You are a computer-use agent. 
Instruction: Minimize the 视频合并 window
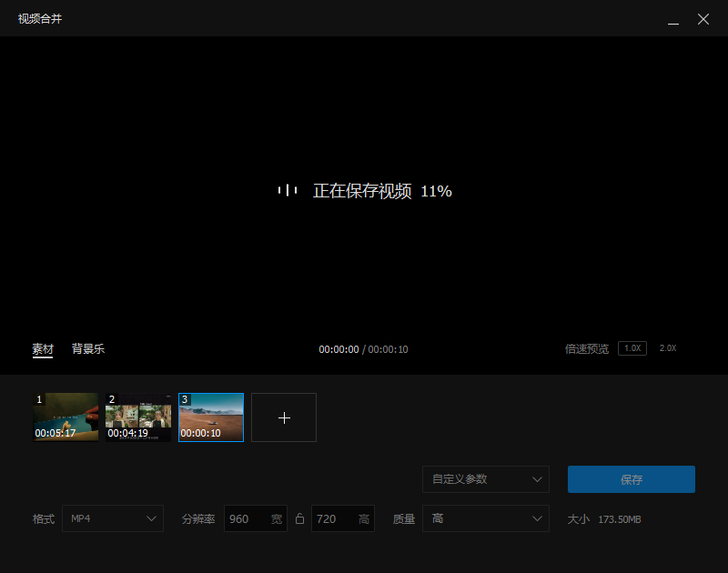673,19
